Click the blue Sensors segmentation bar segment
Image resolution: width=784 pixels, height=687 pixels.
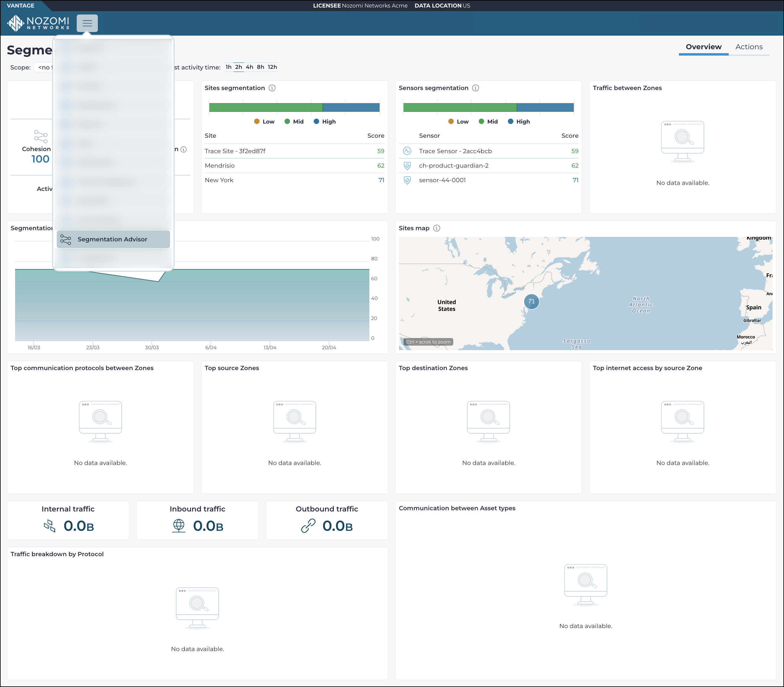(x=545, y=107)
